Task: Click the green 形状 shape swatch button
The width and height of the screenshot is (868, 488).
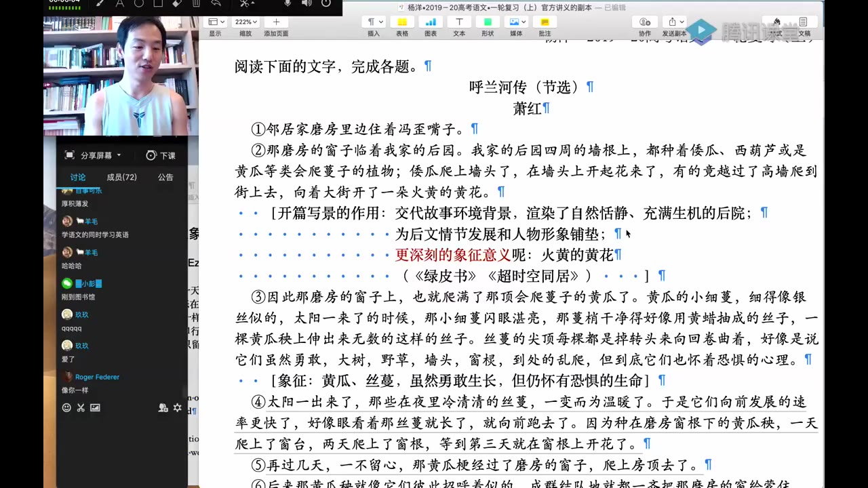Action: coord(488,22)
